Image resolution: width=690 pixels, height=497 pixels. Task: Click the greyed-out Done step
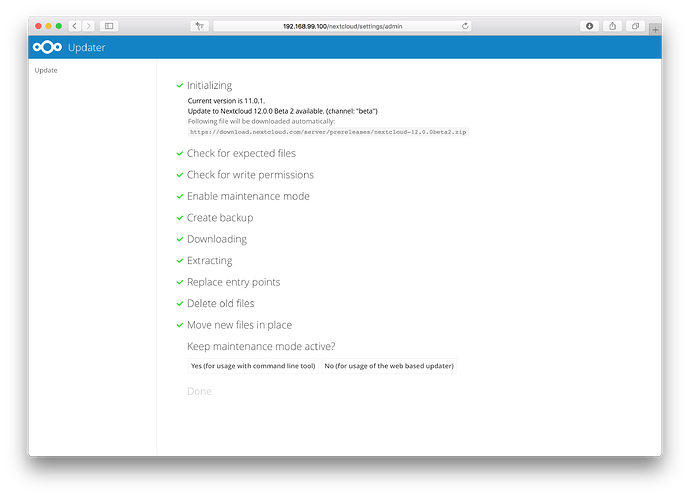pos(199,391)
